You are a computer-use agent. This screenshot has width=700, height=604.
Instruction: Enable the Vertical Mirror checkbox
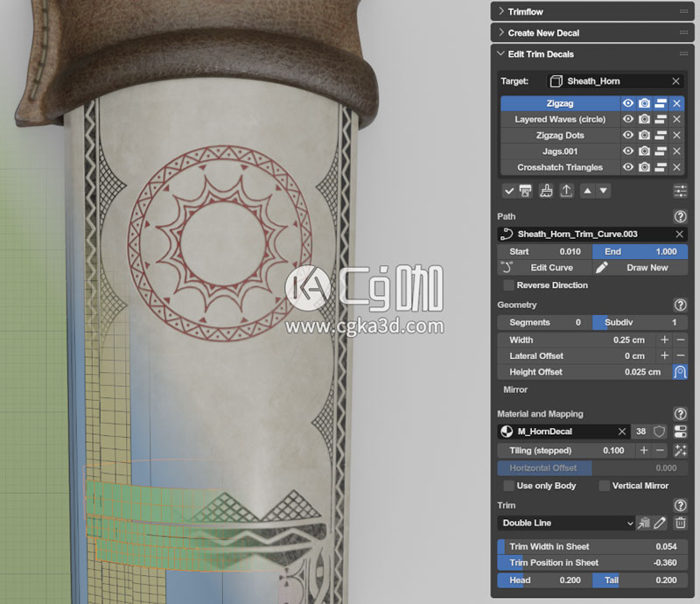click(x=605, y=486)
